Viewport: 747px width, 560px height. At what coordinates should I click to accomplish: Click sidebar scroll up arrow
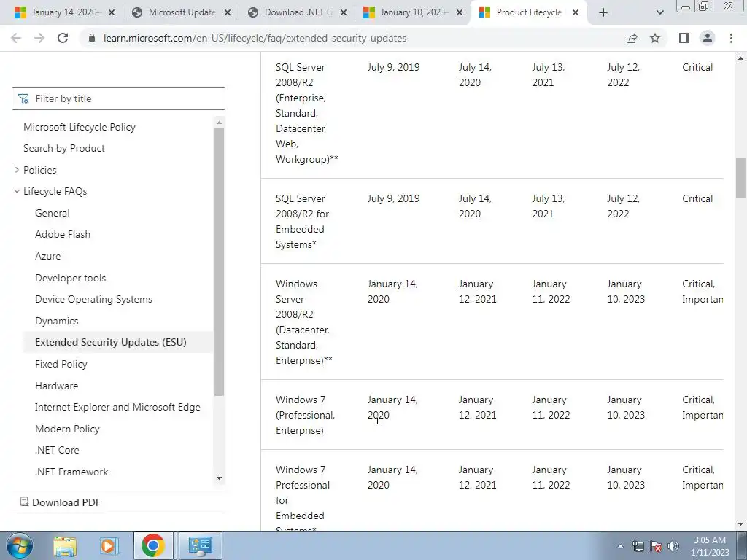[x=219, y=122]
